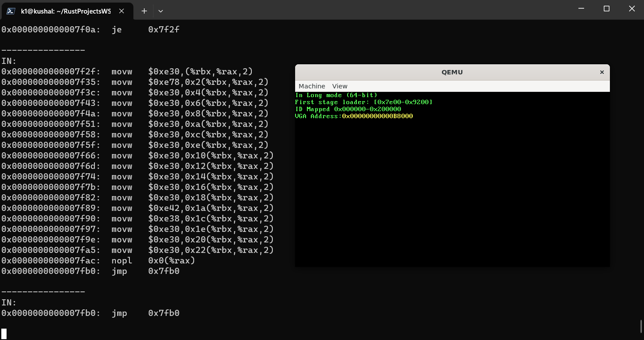Click the yellow VGA Address output line
Viewport: 644px width, 340px height.
coord(353,116)
